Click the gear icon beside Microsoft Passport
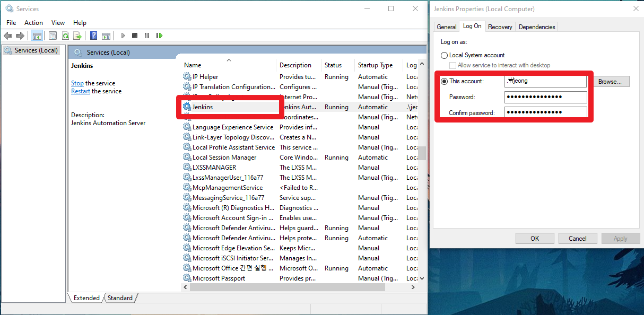 point(187,278)
